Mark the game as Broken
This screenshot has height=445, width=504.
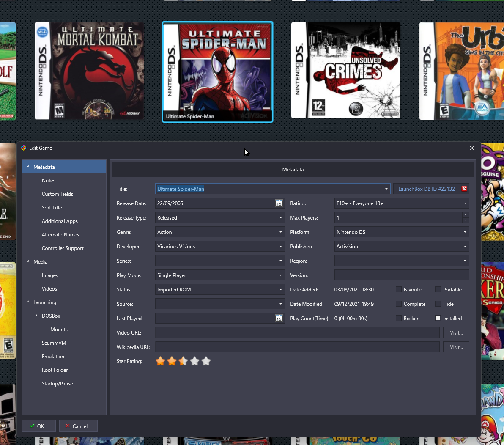(399, 319)
